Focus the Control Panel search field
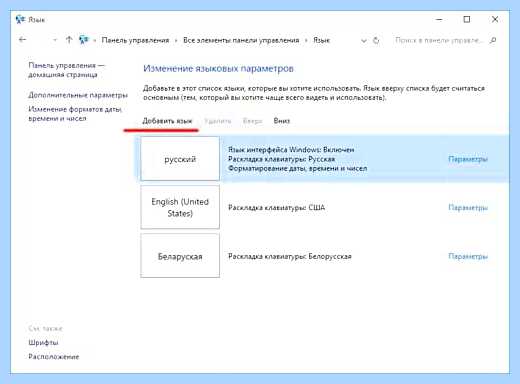This screenshot has height=384, width=520. pos(439,40)
